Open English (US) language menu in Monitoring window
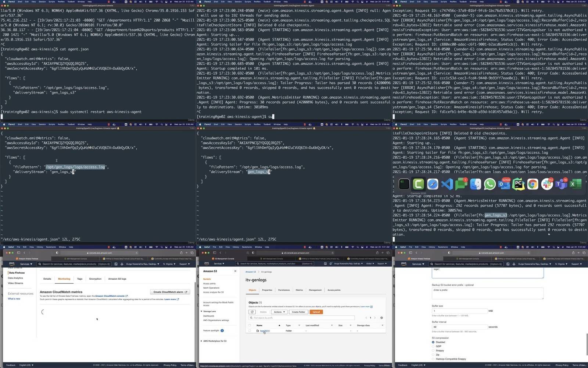588x368 pixels. tap(26, 365)
